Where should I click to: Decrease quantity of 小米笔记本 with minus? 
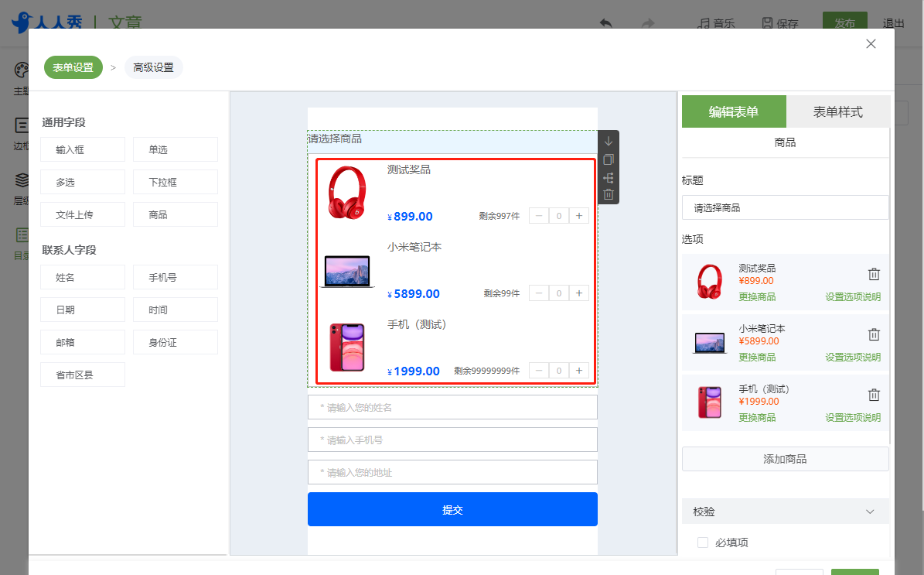pos(539,293)
